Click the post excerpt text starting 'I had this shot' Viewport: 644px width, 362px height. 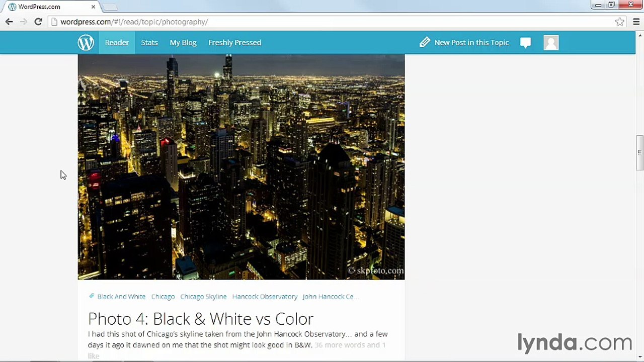coord(237,339)
